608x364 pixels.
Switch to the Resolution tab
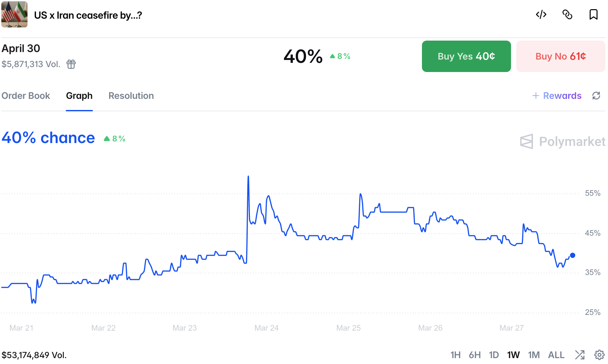click(x=131, y=96)
